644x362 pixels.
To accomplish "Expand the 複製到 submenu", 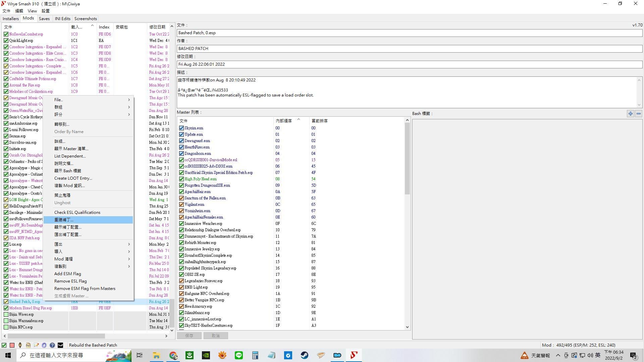I will [x=89, y=266].
